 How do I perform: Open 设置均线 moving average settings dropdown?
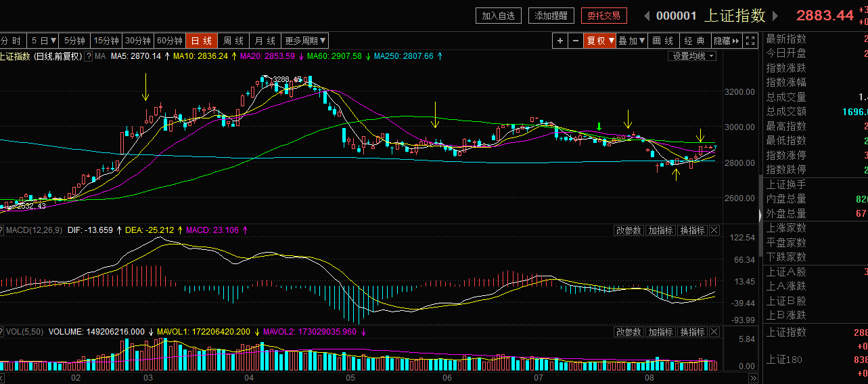(693, 56)
